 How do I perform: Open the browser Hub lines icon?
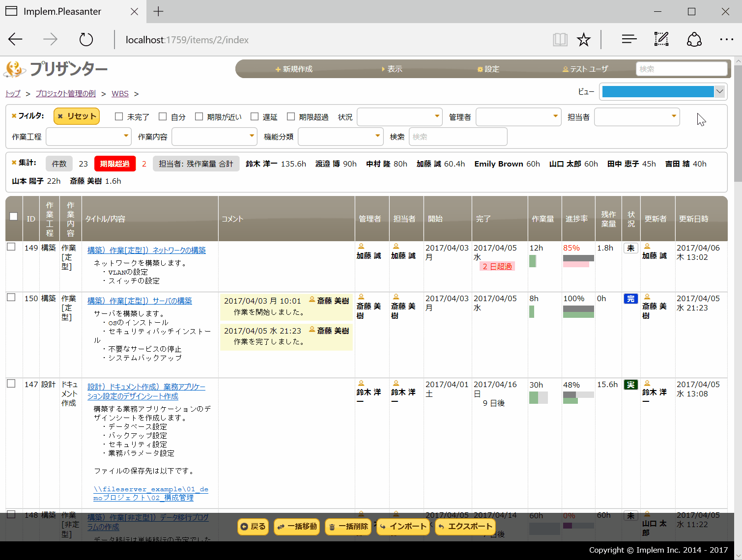click(629, 39)
